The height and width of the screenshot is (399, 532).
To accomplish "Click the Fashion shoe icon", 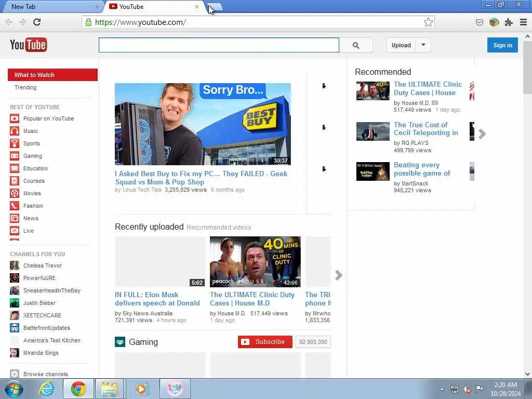I will coord(14,206).
